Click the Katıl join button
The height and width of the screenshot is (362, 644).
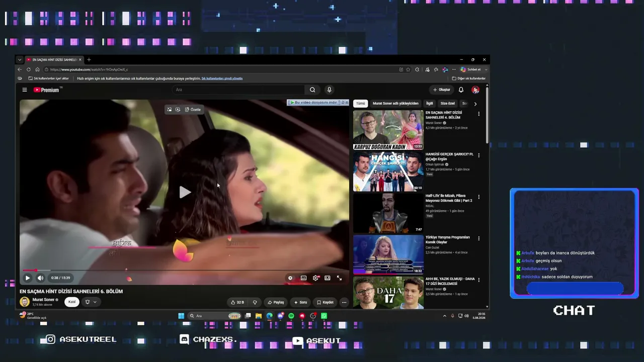click(72, 302)
